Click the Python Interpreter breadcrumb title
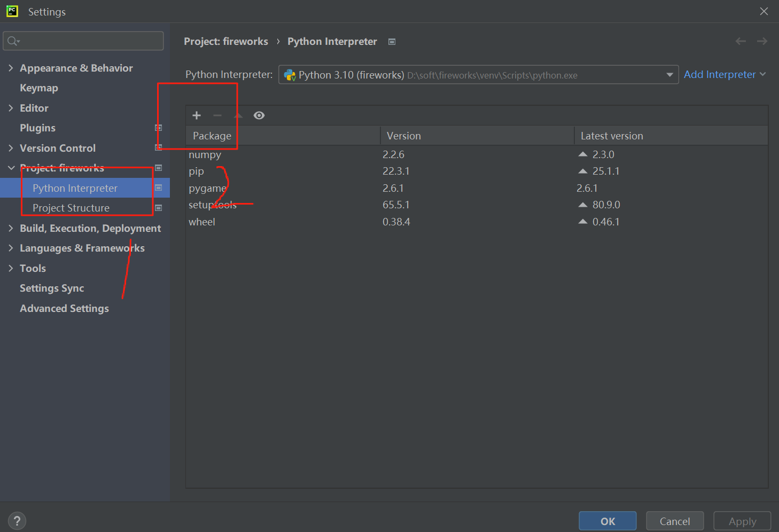This screenshot has width=779, height=532. coord(332,41)
